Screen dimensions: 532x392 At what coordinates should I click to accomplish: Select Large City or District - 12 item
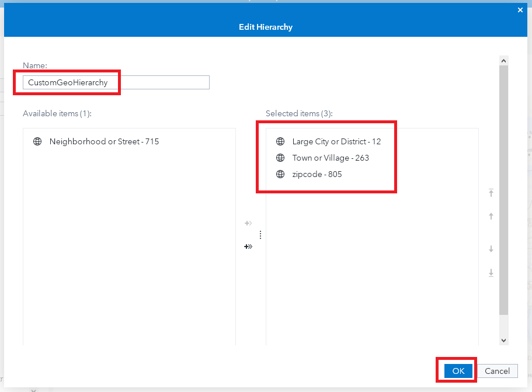coord(336,141)
